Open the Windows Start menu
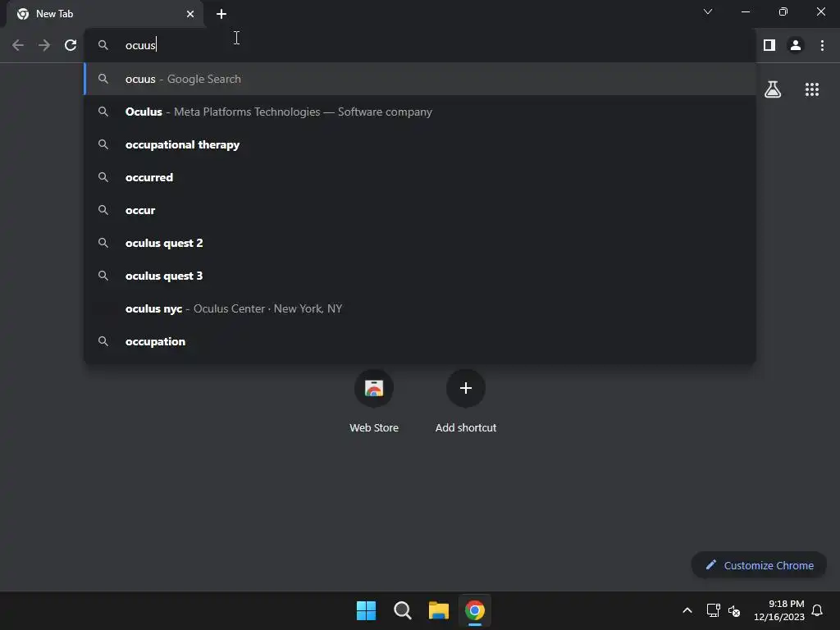 coord(367,610)
